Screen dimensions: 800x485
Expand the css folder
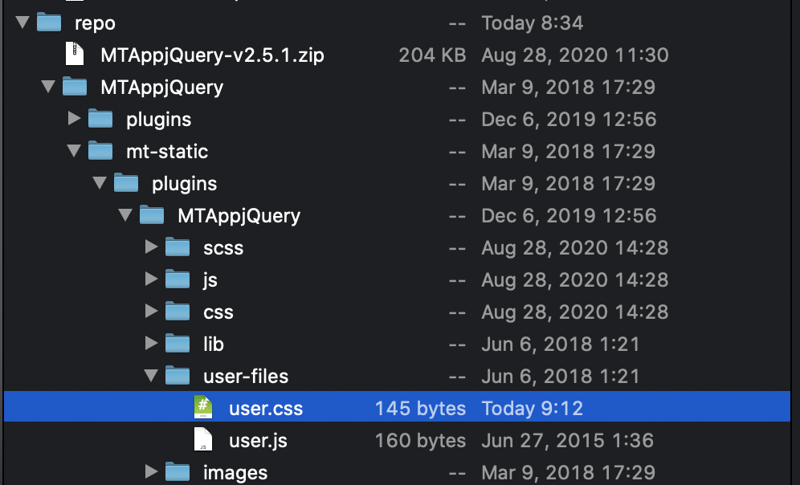pos(151,312)
